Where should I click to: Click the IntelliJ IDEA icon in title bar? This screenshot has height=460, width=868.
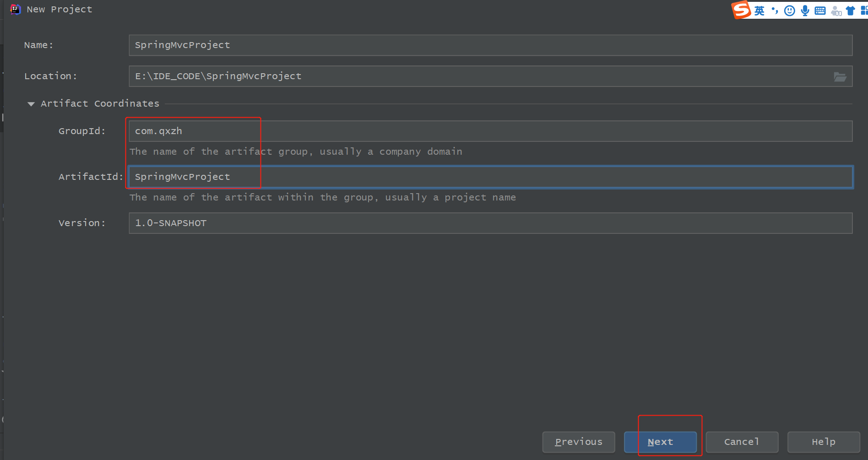pyautogui.click(x=16, y=9)
